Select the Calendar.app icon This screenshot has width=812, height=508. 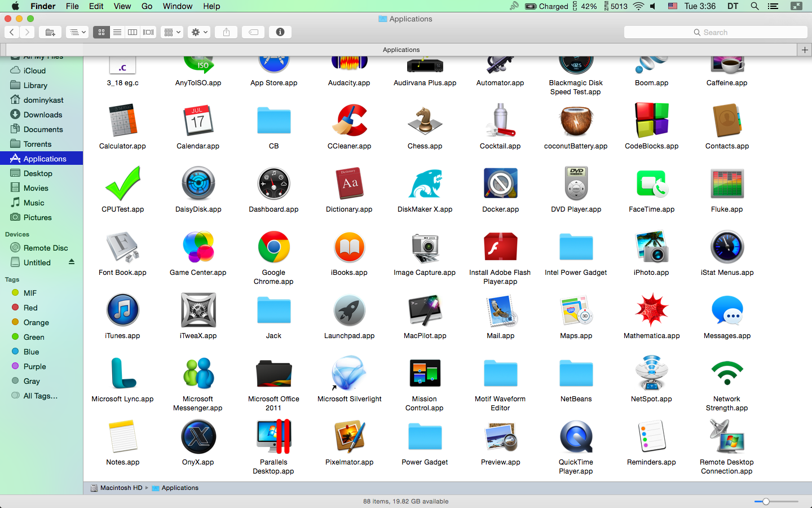coord(198,120)
